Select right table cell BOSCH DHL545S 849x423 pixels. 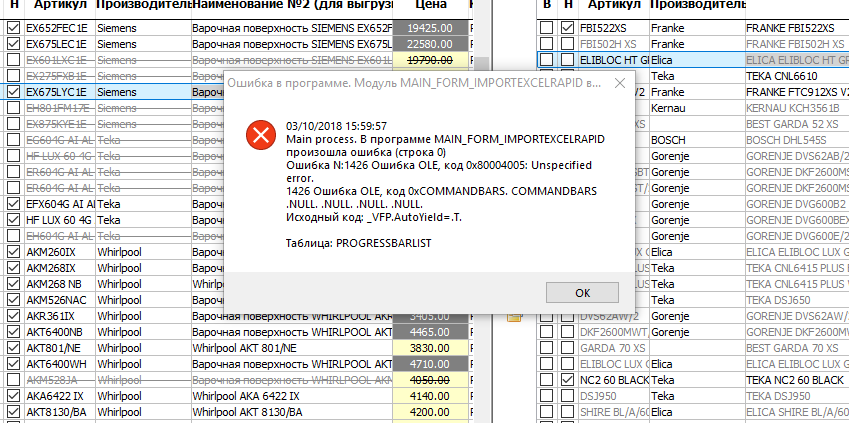(x=796, y=140)
